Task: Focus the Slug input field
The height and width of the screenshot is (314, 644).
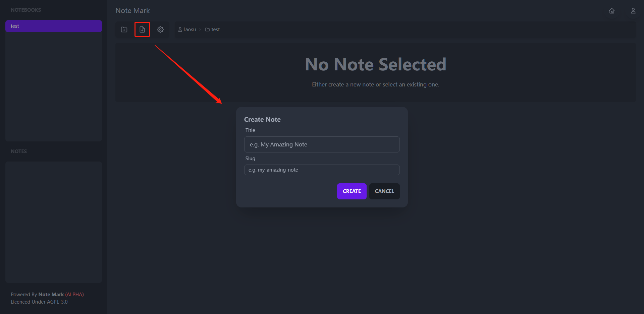Action: pos(322,170)
